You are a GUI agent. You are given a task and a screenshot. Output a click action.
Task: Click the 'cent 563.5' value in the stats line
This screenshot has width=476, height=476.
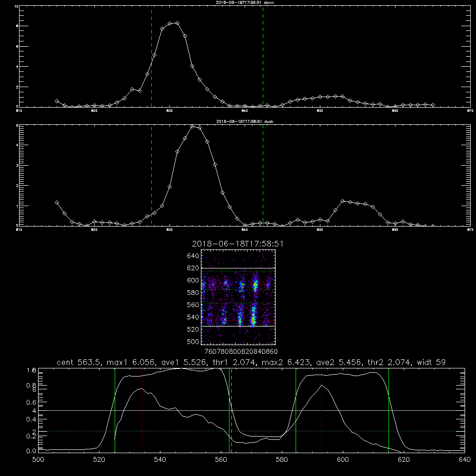tap(80, 362)
